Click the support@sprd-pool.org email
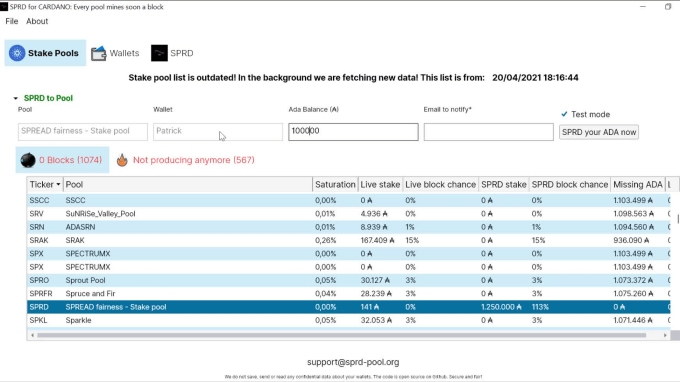 click(x=353, y=362)
